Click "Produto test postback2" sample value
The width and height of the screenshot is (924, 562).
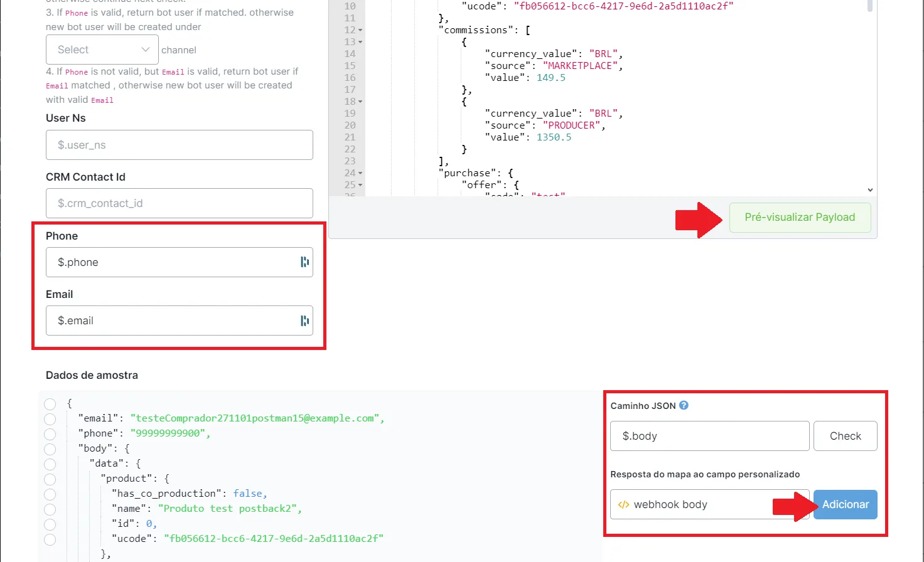227,509
